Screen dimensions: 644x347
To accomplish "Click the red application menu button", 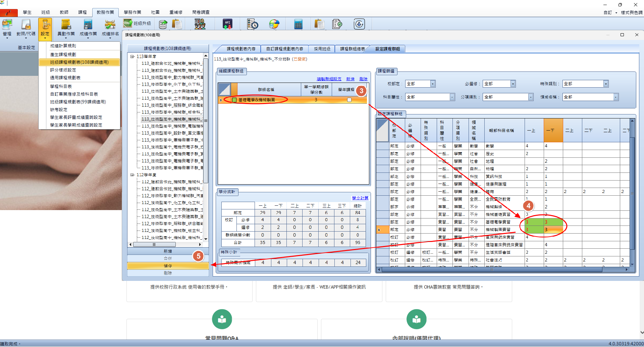I will (9, 13).
